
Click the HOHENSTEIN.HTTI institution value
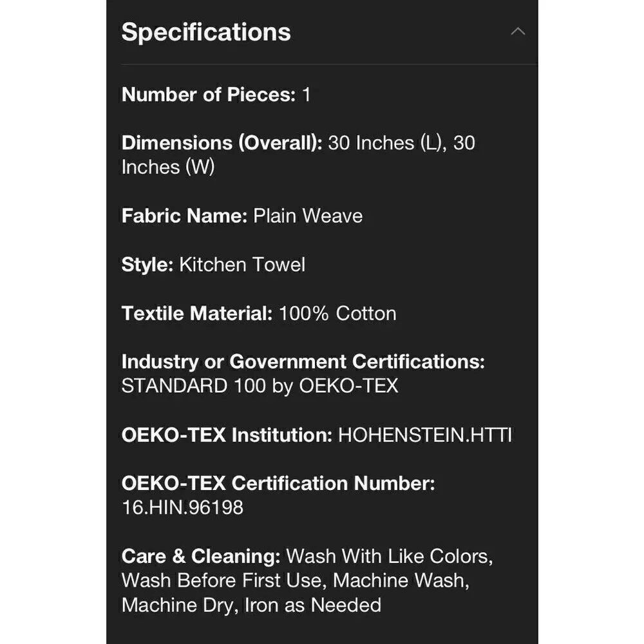click(425, 435)
